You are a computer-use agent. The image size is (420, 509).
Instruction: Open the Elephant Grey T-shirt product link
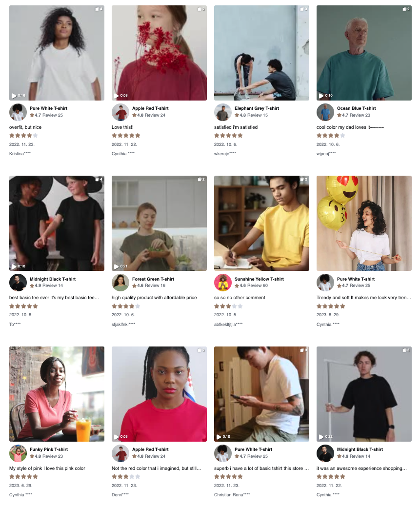tap(257, 108)
